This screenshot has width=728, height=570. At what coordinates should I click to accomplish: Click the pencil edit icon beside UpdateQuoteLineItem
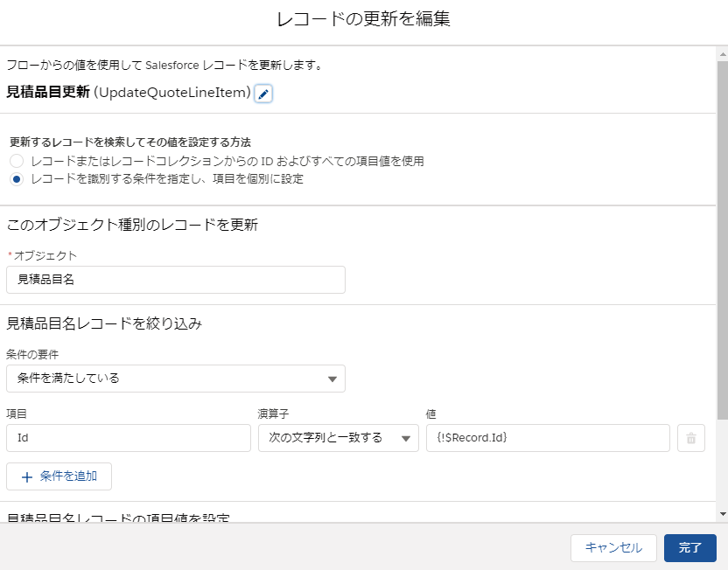point(263,94)
